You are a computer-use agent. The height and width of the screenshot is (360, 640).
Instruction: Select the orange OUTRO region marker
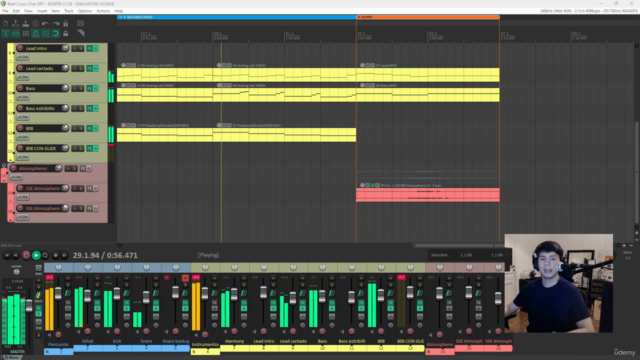pyautogui.click(x=428, y=17)
